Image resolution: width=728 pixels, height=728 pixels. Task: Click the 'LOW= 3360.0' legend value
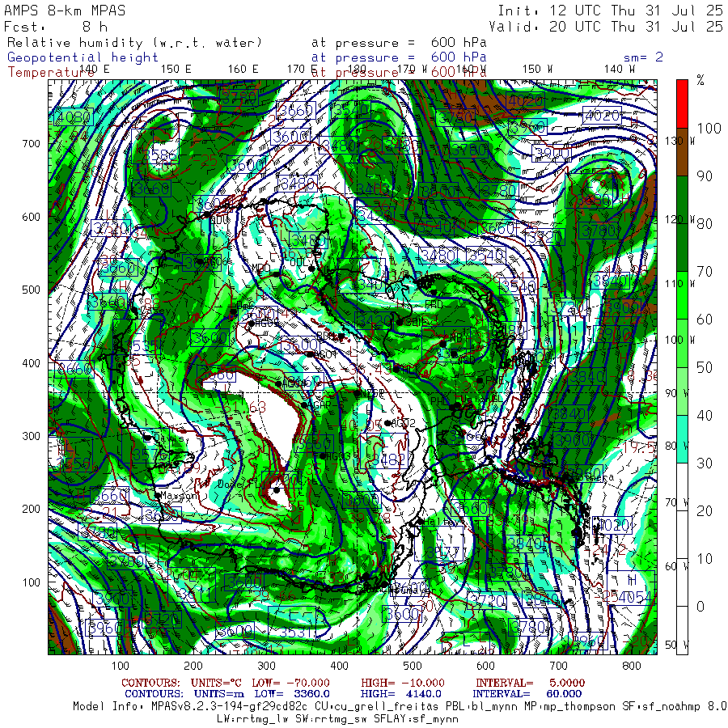pyautogui.click(x=292, y=694)
